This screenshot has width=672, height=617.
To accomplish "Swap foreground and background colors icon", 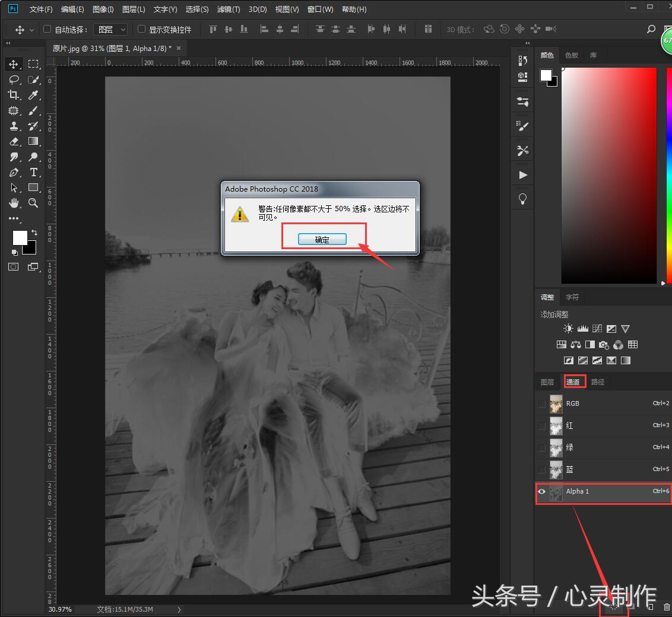I will point(34,232).
